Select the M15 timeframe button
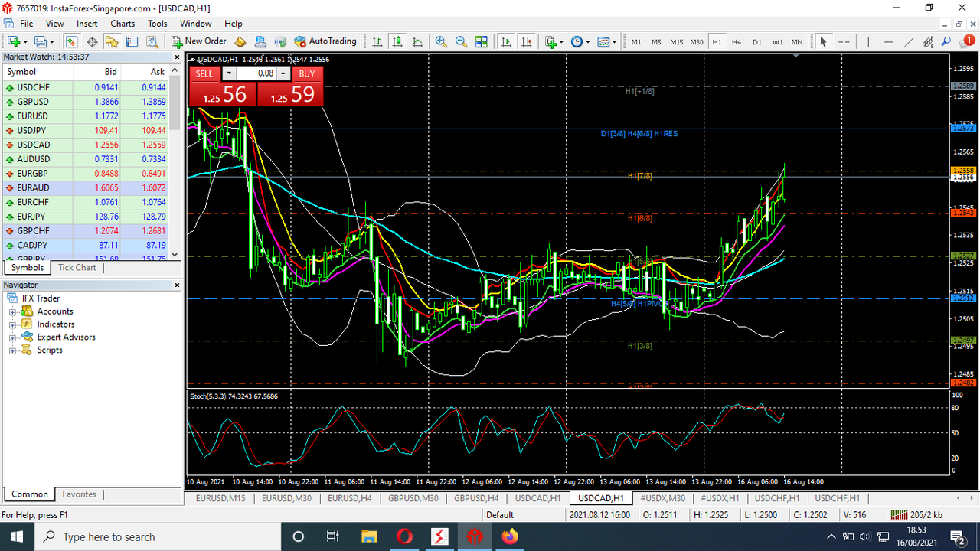980x551 pixels. pyautogui.click(x=676, y=42)
